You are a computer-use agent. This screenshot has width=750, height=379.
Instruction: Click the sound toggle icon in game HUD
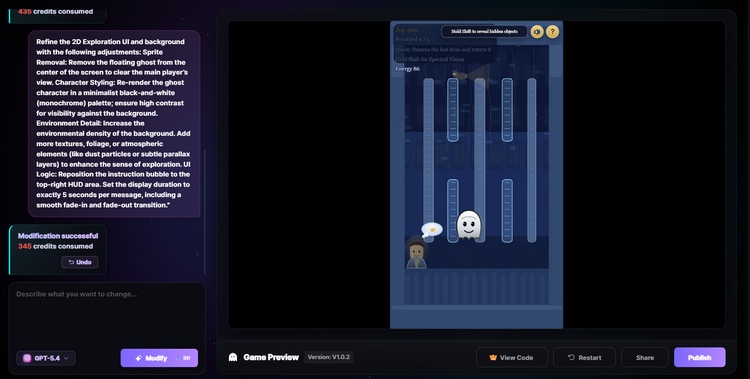[537, 32]
